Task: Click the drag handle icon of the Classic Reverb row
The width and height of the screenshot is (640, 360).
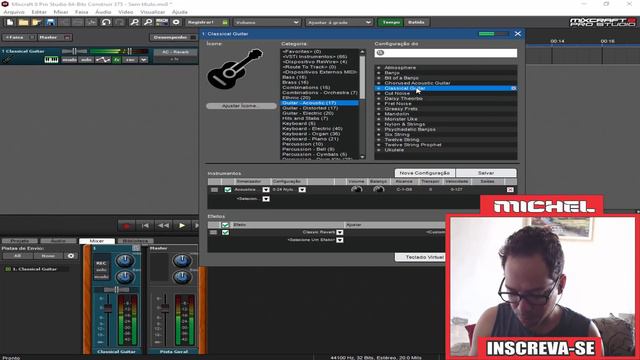Action: pyautogui.click(x=213, y=232)
